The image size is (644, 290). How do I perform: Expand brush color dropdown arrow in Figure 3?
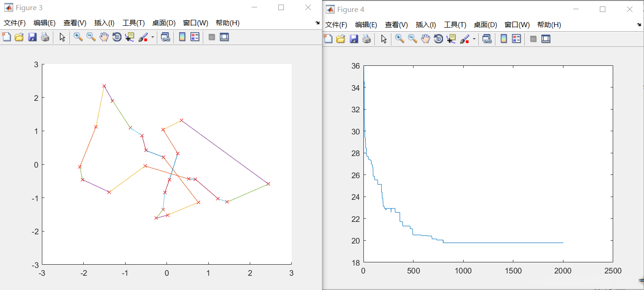pos(152,38)
